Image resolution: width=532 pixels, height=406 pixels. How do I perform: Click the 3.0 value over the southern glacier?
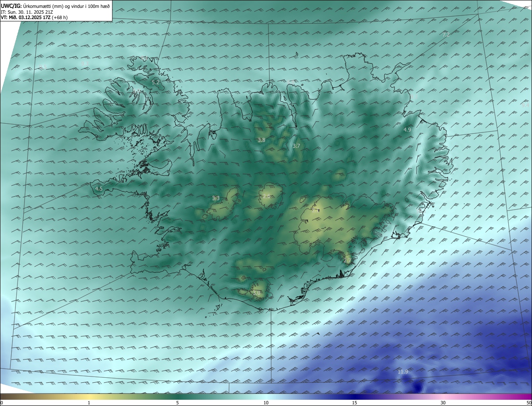256,293
